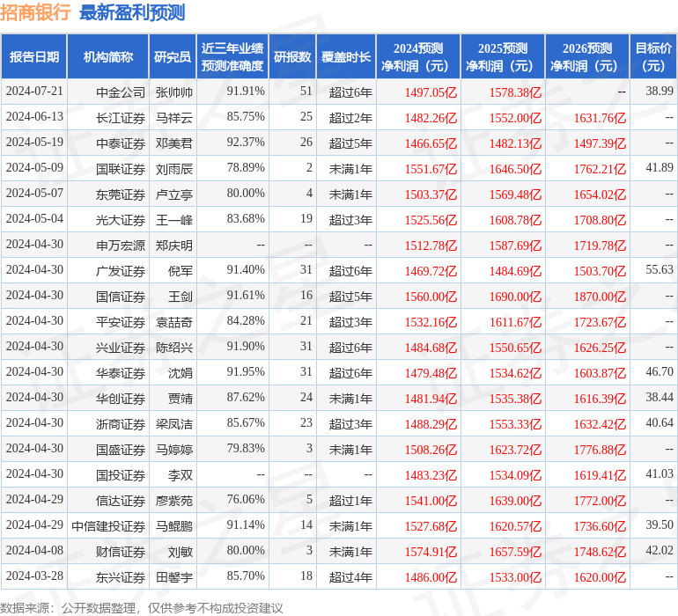Image resolution: width=678 pixels, height=616 pixels.
Task: Click the 研报数 column header
Action: click(292, 57)
